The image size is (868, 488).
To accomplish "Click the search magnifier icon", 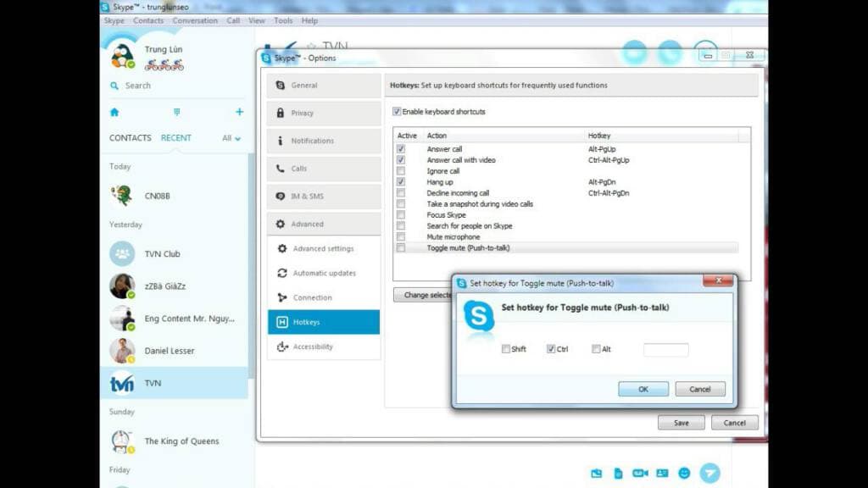I will (x=114, y=86).
